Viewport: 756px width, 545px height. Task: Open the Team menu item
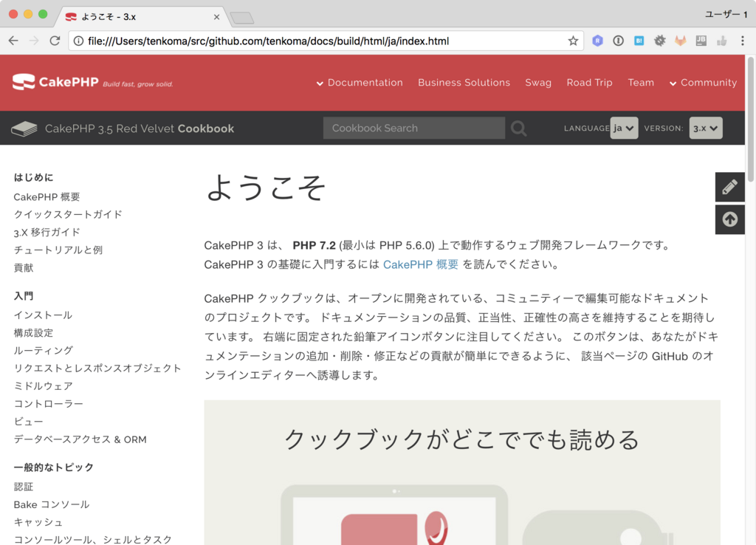[x=641, y=83]
